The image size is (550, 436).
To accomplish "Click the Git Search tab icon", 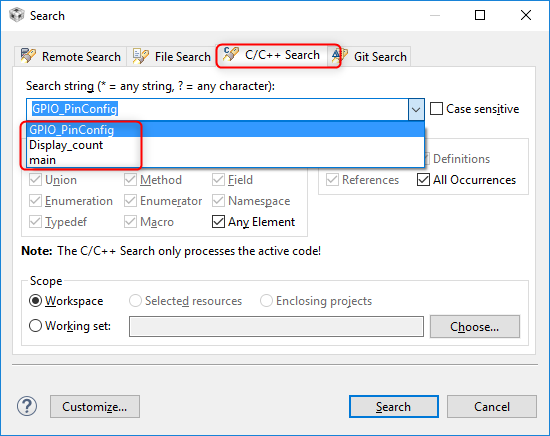I will coord(340,55).
